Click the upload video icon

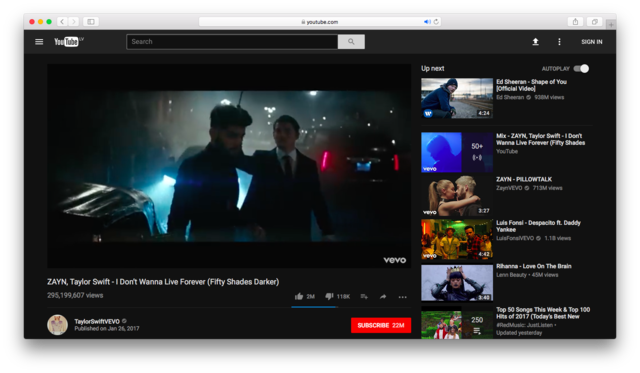coord(536,42)
